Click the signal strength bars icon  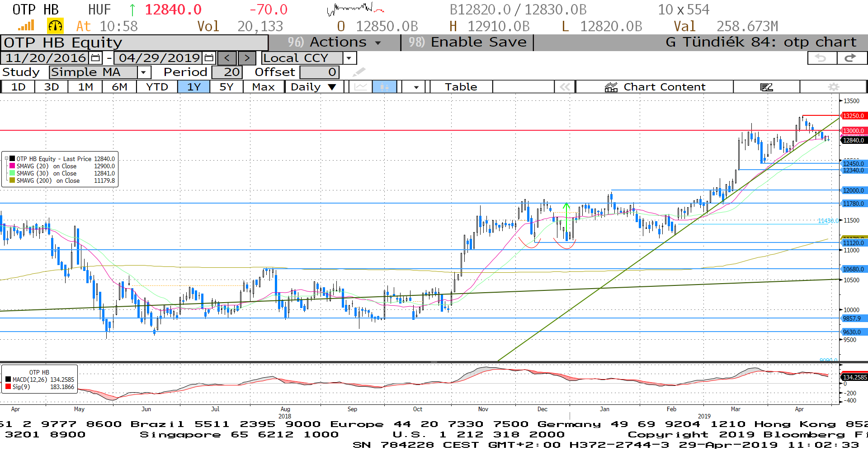(x=26, y=26)
